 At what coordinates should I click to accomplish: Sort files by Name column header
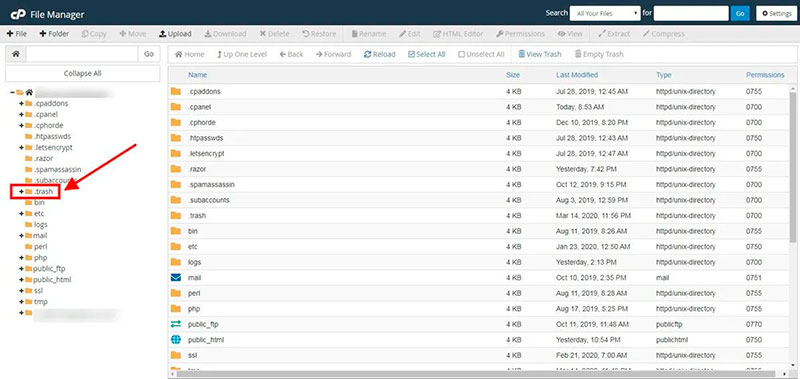click(197, 75)
